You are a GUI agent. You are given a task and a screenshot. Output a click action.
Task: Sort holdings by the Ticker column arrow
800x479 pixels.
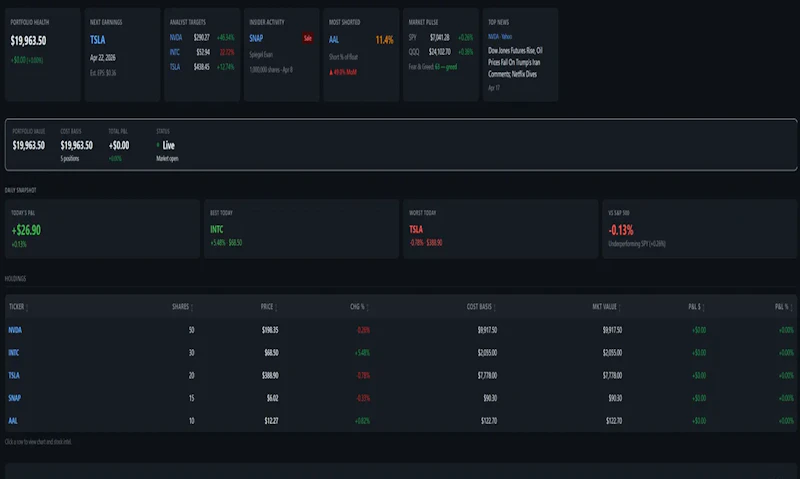tap(27, 307)
